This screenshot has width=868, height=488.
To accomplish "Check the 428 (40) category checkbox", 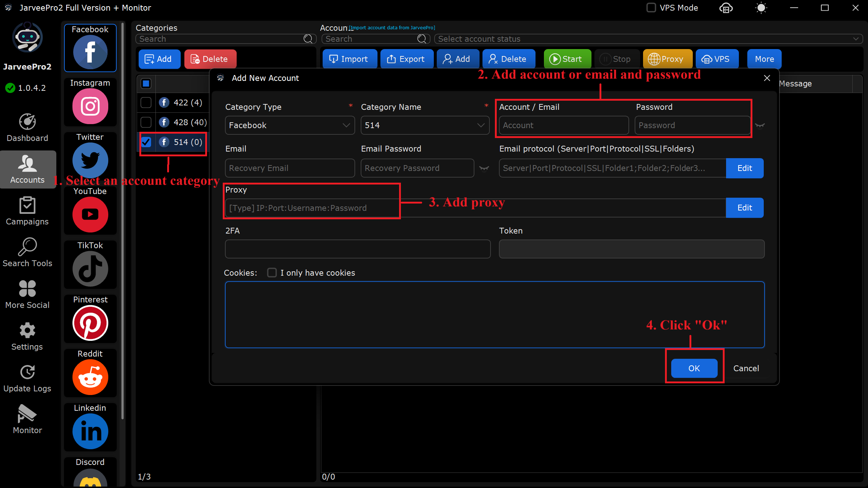I will tap(146, 122).
